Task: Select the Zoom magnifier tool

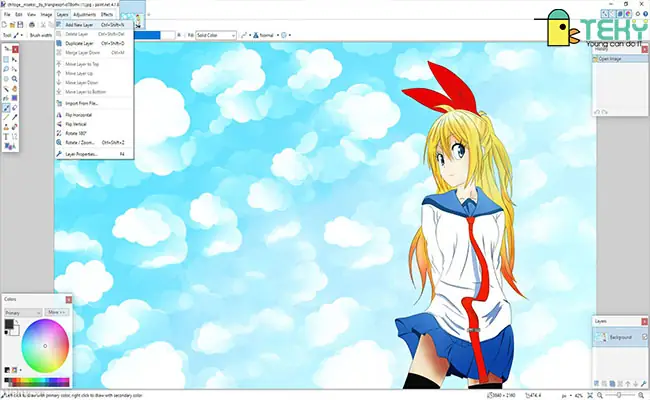Action: pos(15,79)
